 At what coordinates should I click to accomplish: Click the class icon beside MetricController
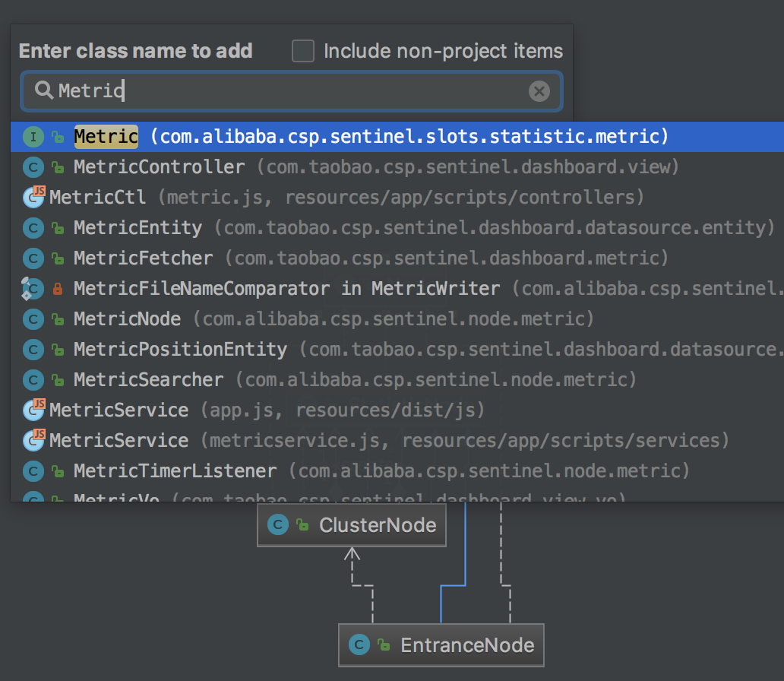pyautogui.click(x=33, y=167)
